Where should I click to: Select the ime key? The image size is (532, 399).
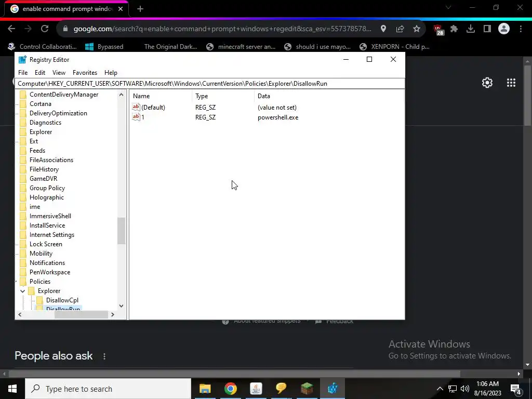pos(35,207)
